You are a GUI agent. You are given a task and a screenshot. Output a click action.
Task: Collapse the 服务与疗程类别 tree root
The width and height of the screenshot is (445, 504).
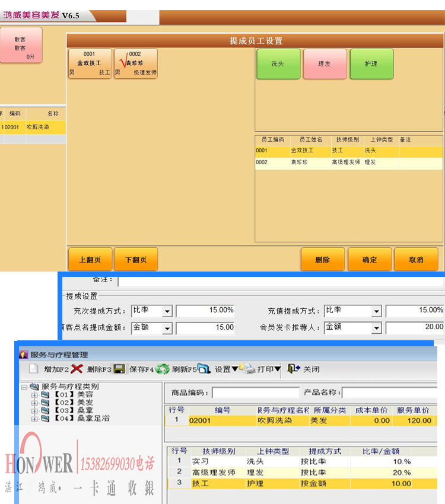[x=24, y=387]
